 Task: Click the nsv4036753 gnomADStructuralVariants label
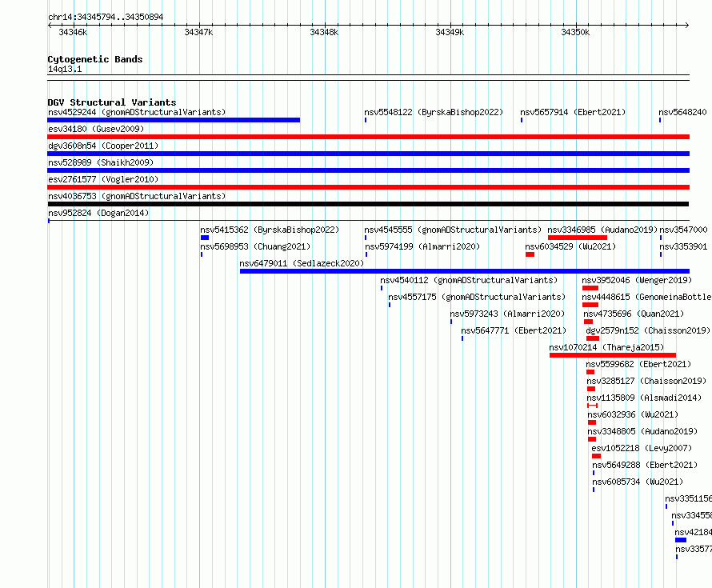pyautogui.click(x=137, y=196)
